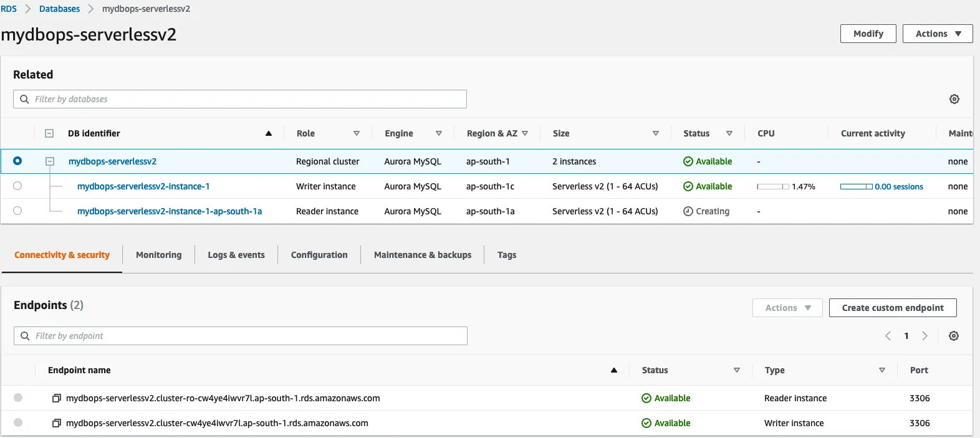980x438 pixels.
Task: Go to Databases breadcrumb link
Action: point(59,9)
